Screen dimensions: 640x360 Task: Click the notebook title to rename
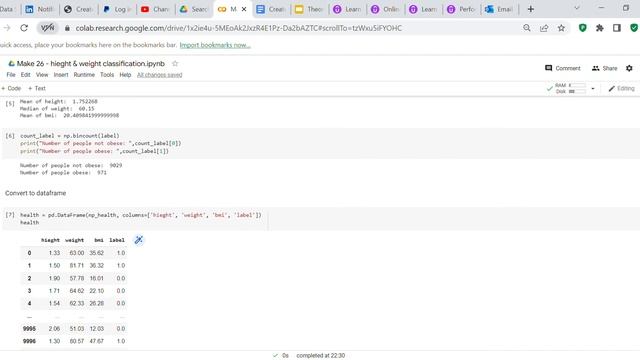(91, 63)
